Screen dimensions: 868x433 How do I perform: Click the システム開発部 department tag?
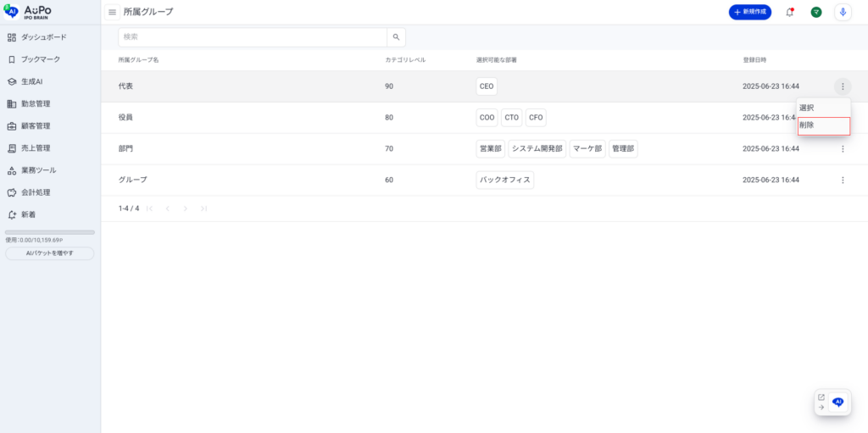pos(537,149)
